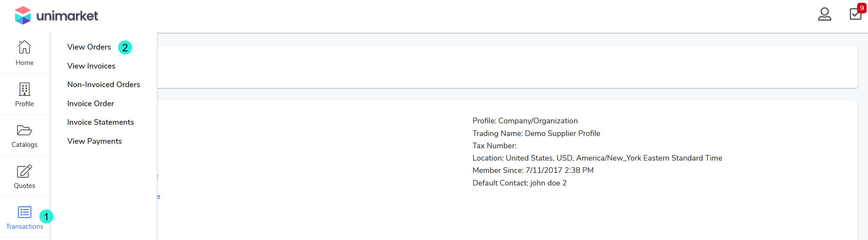868x240 pixels.
Task: Select the Transactions list icon
Action: click(25, 212)
